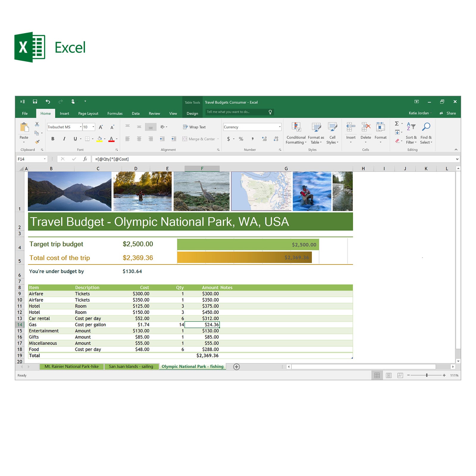Decrease indent in Alignment group
This screenshot has width=476, height=476.
pos(162,139)
